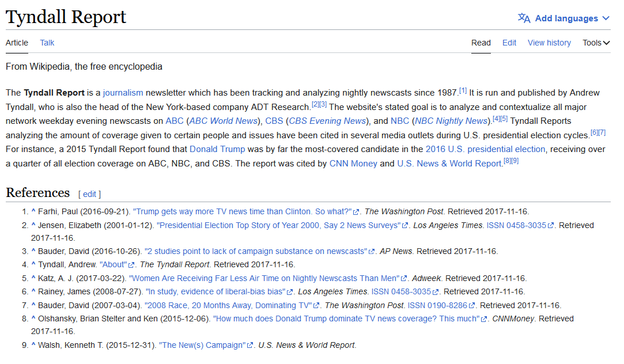Image resolution: width=624 pixels, height=364 pixels.
Task: Expand the Add languages chevron
Action: 606,18
